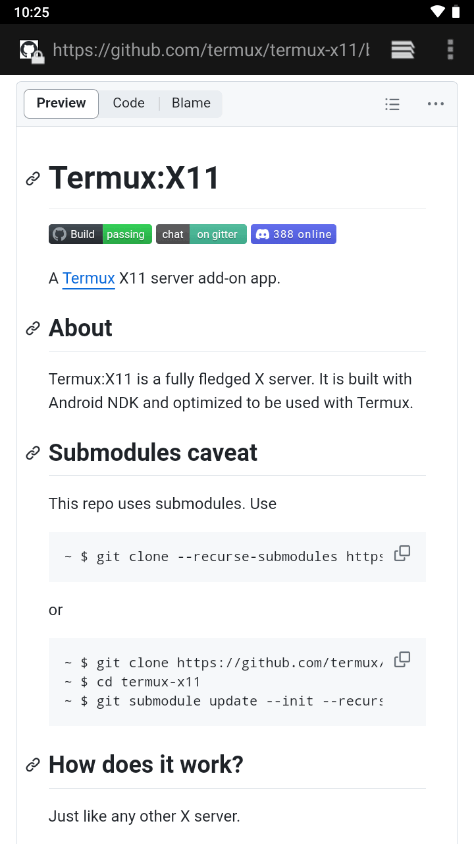Open the Termux hyperlink in description
The image size is (474, 844).
click(89, 278)
